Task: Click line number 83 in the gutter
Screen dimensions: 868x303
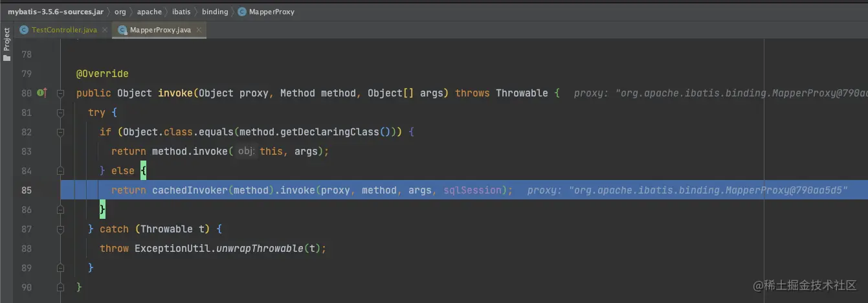Action: pyautogui.click(x=27, y=151)
